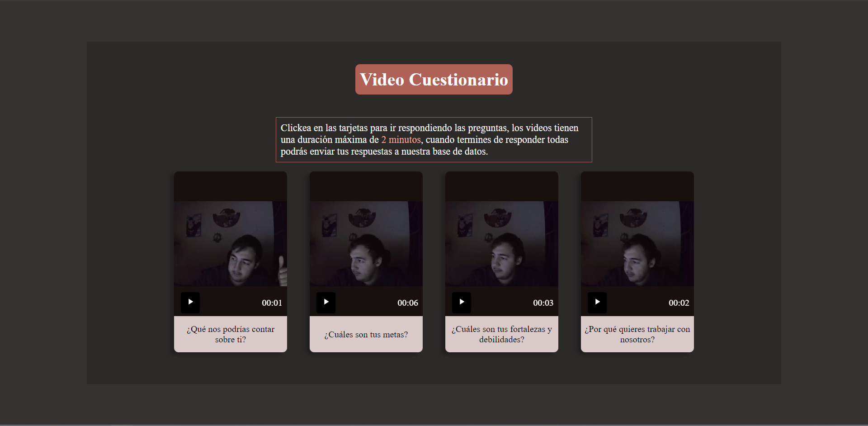Click the play icon on the third video
Image resolution: width=868 pixels, height=426 pixels.
tap(461, 303)
